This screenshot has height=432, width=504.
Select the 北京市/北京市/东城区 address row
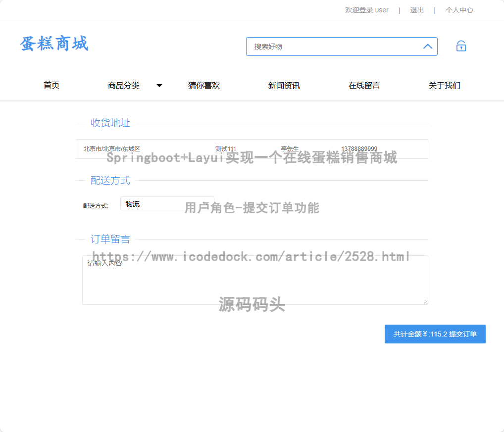[252, 149]
